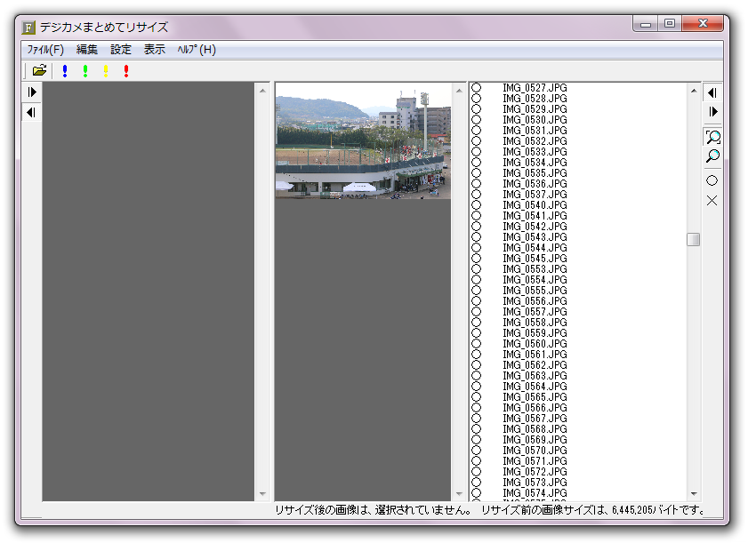The height and width of the screenshot is (551, 756).
Task: Click file list scrollbar down arrow
Action: coord(694,494)
